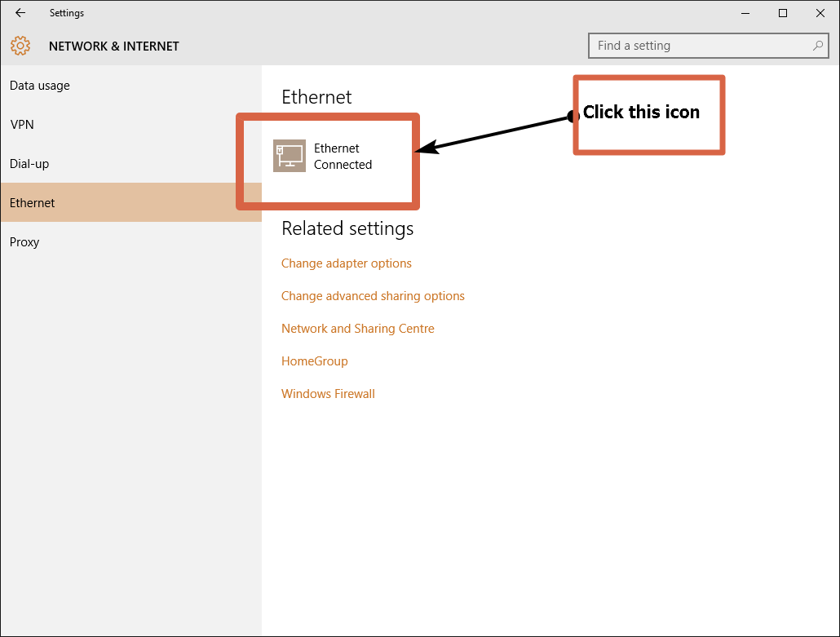The height and width of the screenshot is (637, 840).
Task: Select Dial-up in the sidebar
Action: (131, 164)
